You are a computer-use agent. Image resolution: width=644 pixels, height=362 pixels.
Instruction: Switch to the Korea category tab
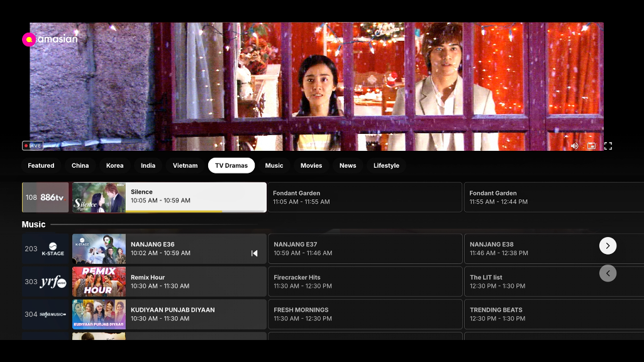(x=114, y=165)
